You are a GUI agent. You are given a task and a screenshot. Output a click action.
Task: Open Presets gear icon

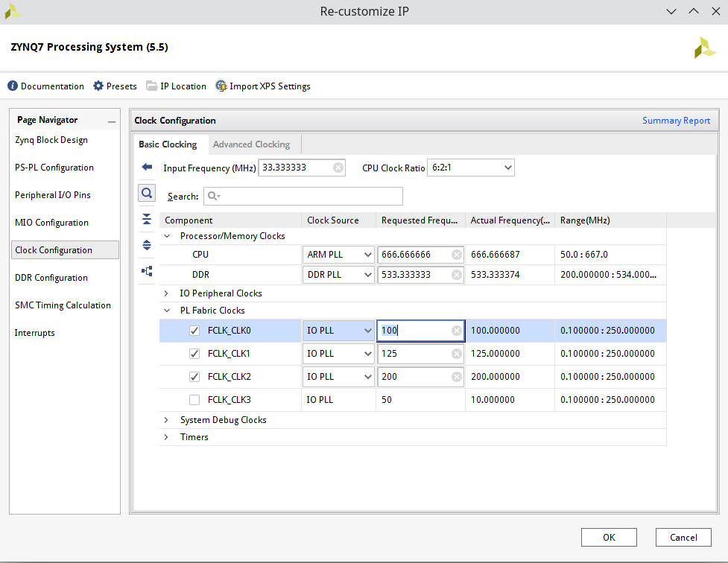click(98, 86)
